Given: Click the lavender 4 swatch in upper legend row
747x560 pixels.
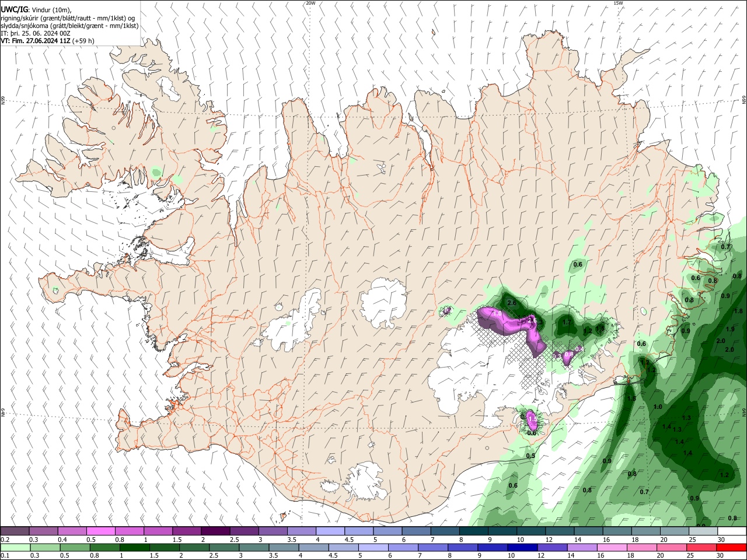Looking at the screenshot, I should [330, 531].
